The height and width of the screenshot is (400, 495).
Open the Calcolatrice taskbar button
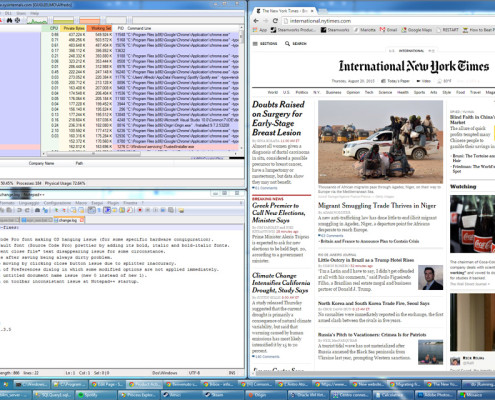[393, 395]
